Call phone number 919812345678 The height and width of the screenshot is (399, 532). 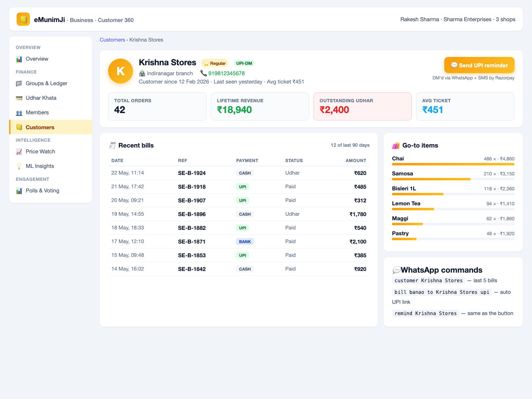pyautogui.click(x=227, y=73)
